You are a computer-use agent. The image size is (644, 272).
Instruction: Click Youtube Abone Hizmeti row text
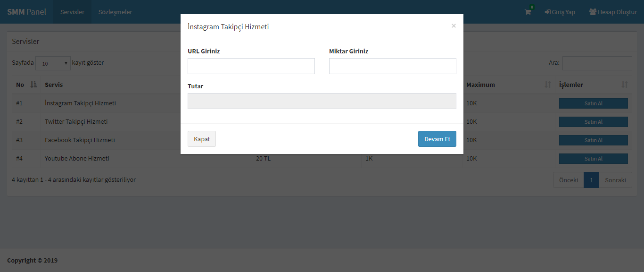coord(77,158)
